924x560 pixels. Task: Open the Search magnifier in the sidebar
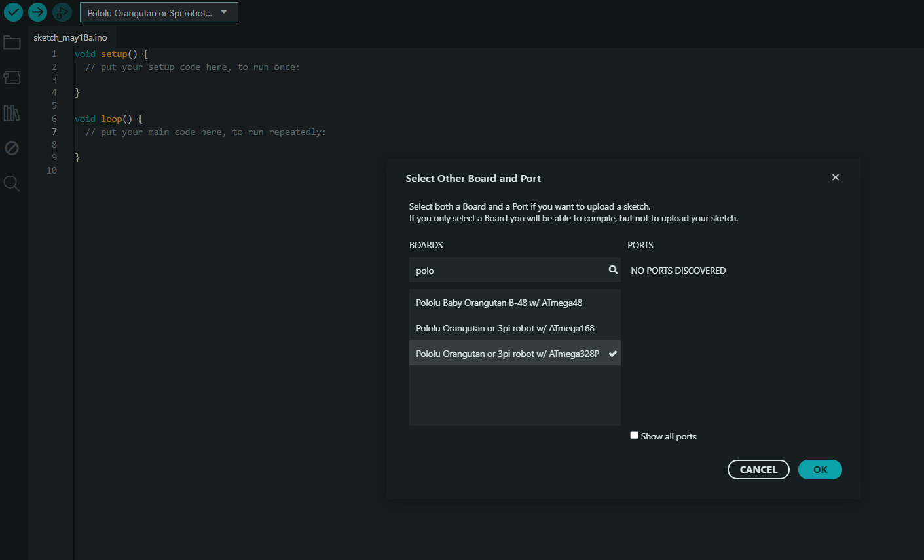coord(12,183)
